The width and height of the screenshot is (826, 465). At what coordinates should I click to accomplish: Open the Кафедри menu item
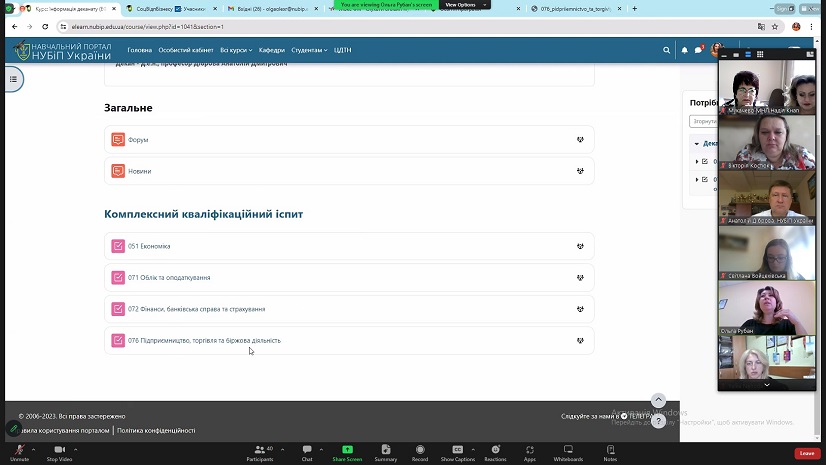272,50
